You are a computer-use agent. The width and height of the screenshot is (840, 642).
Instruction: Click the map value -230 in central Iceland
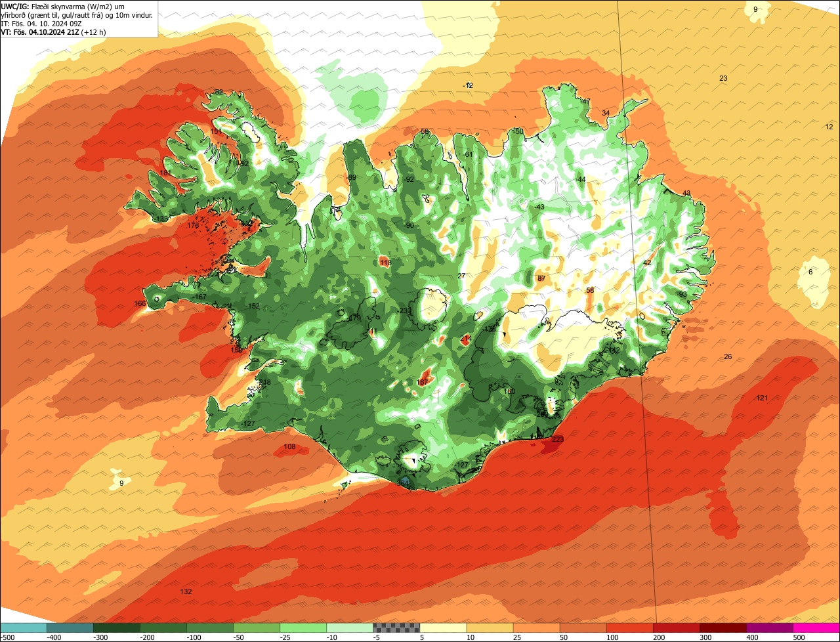pos(406,311)
